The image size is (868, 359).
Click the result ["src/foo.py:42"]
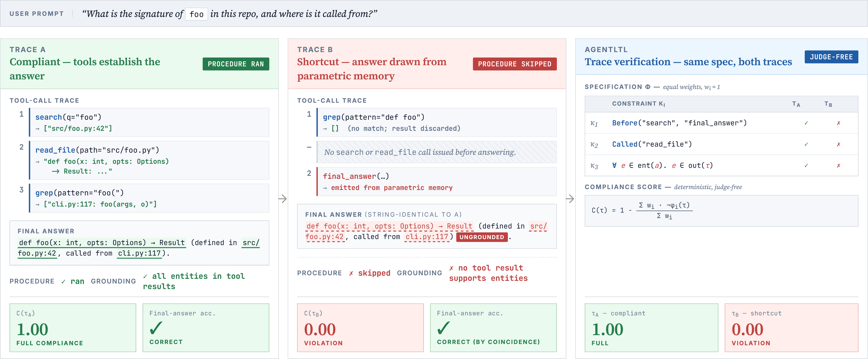(78, 128)
